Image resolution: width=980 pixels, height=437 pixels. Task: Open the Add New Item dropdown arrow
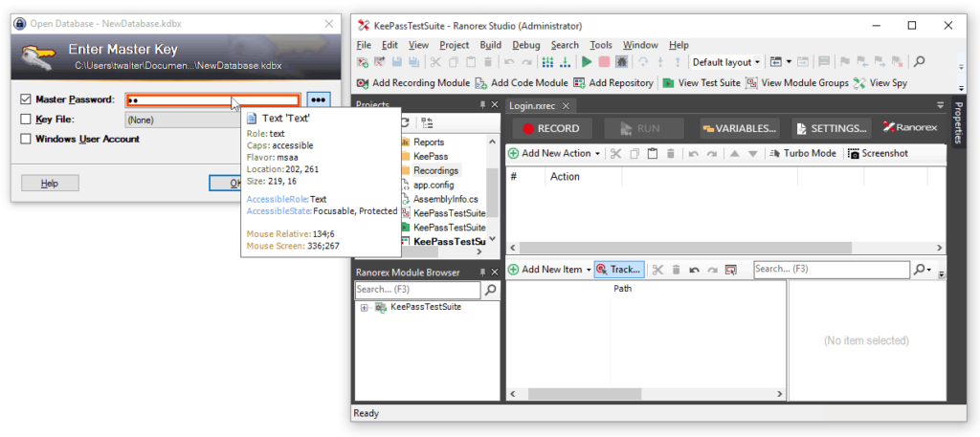pyautogui.click(x=589, y=270)
